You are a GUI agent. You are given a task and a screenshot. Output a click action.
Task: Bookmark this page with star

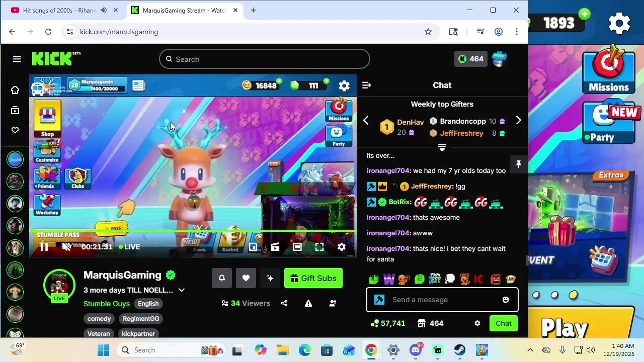428,32
